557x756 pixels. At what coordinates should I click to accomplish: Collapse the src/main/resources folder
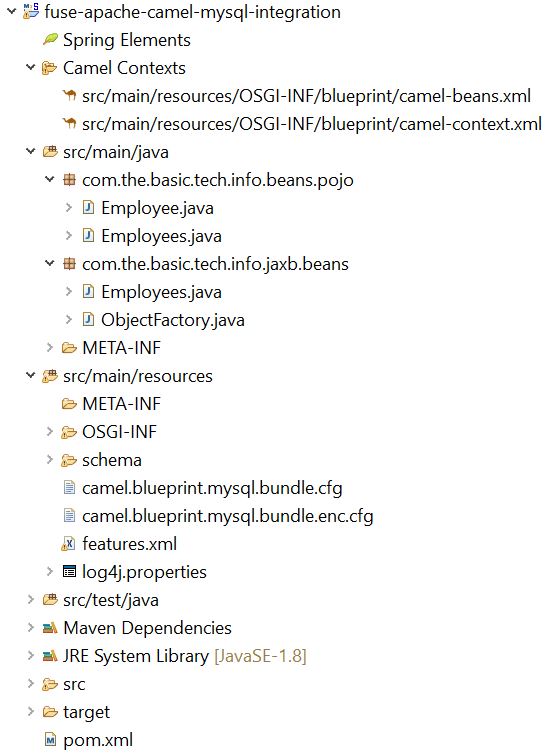(30, 375)
